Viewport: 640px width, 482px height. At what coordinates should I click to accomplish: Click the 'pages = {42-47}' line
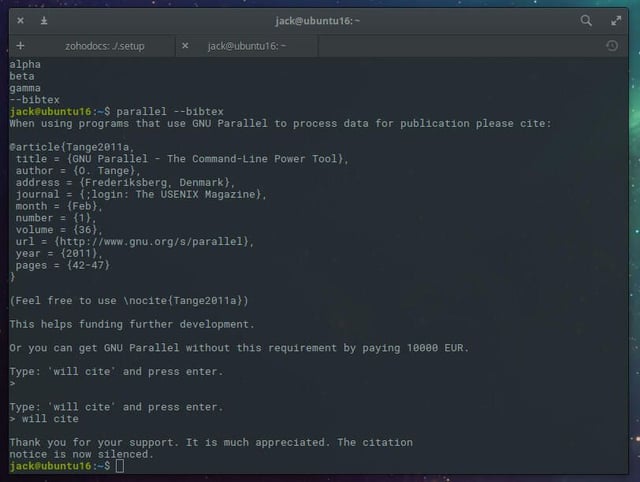62,265
